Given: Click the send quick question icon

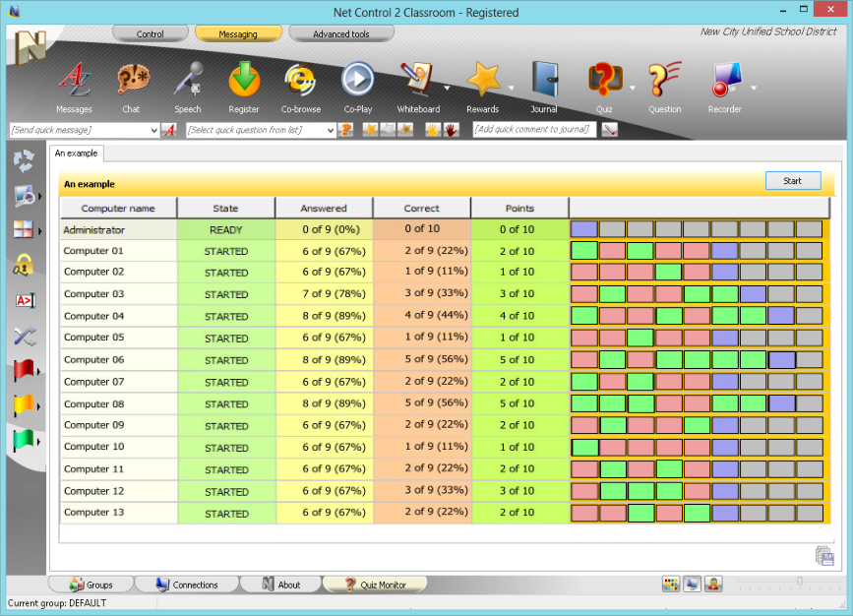Looking at the screenshot, I should click(x=345, y=130).
